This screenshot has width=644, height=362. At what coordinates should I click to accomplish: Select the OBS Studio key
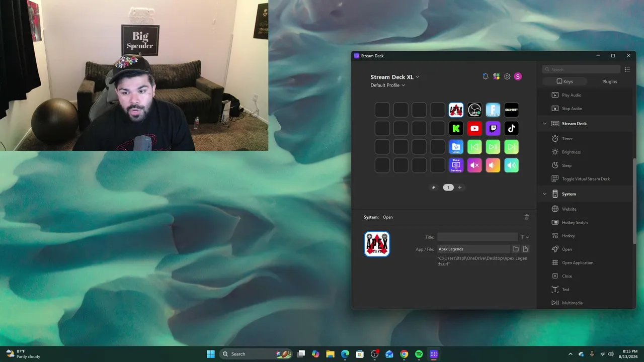pos(474,110)
